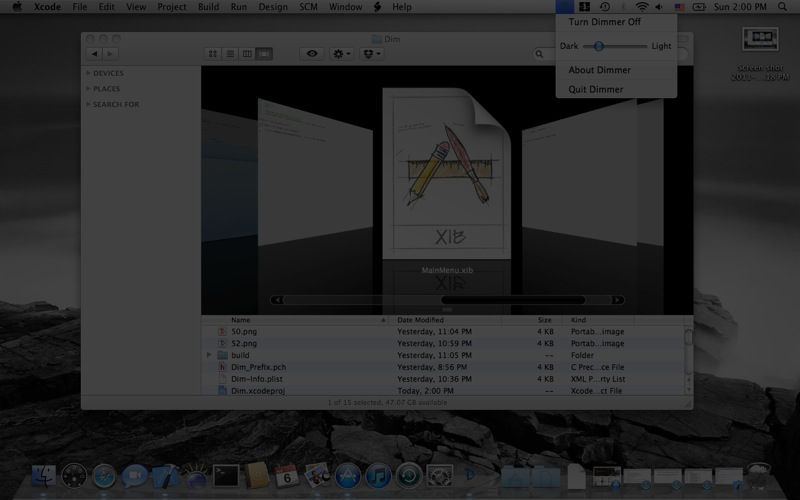Open the US flag input menu
Image resolution: width=800 pixels, height=500 pixels.
680,7
